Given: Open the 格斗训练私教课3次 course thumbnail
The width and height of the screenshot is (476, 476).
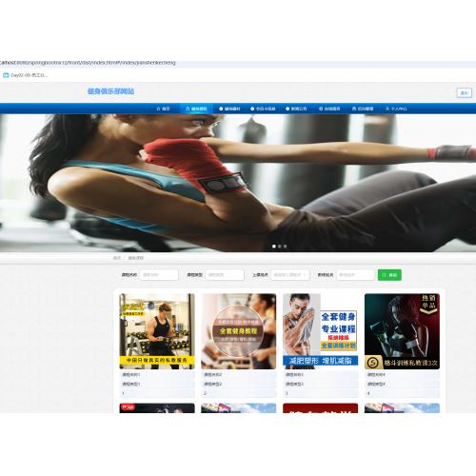Looking at the screenshot, I should pos(402,331).
